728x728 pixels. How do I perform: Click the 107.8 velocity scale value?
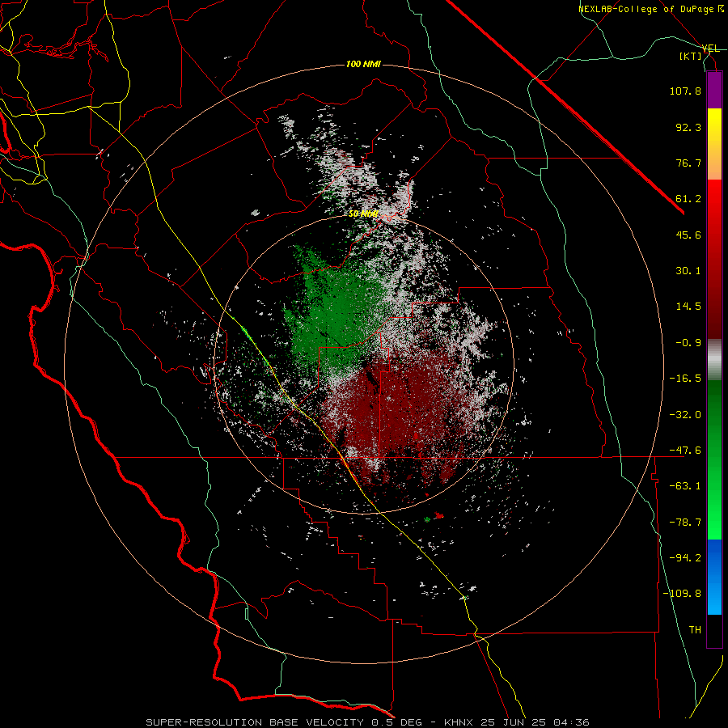point(685,91)
